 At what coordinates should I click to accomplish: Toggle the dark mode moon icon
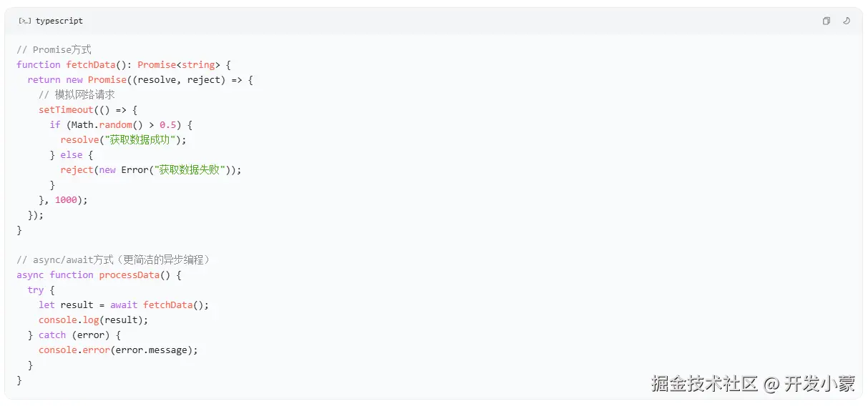(x=846, y=21)
